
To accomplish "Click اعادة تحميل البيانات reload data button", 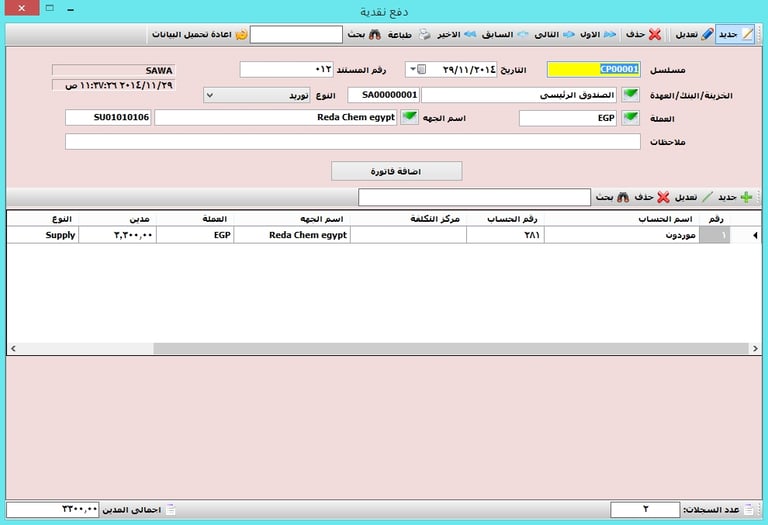I will point(199,34).
